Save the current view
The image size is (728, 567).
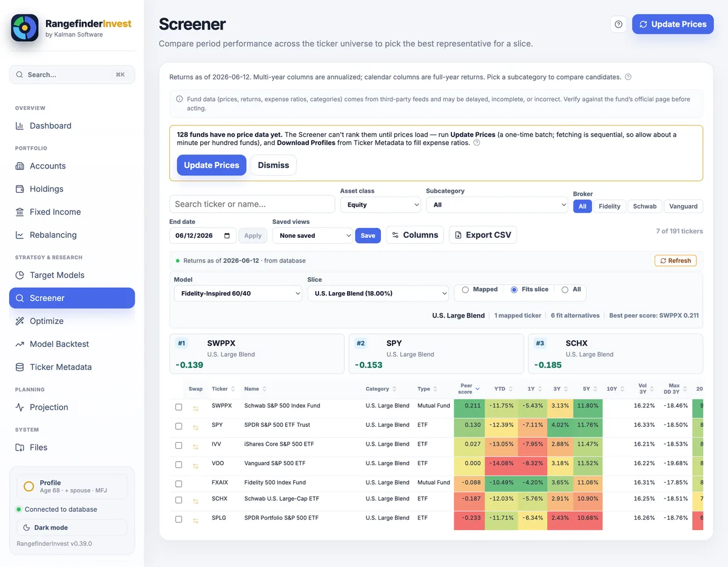pyautogui.click(x=368, y=235)
